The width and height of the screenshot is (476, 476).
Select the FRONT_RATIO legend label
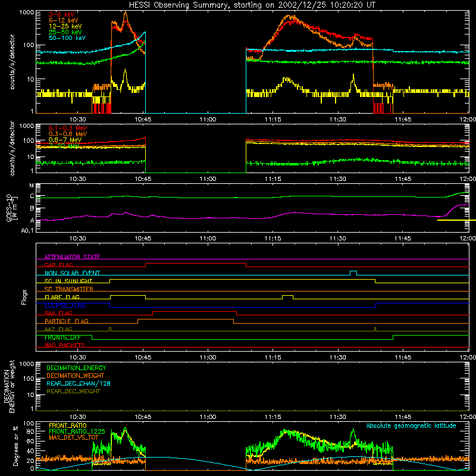(68, 425)
